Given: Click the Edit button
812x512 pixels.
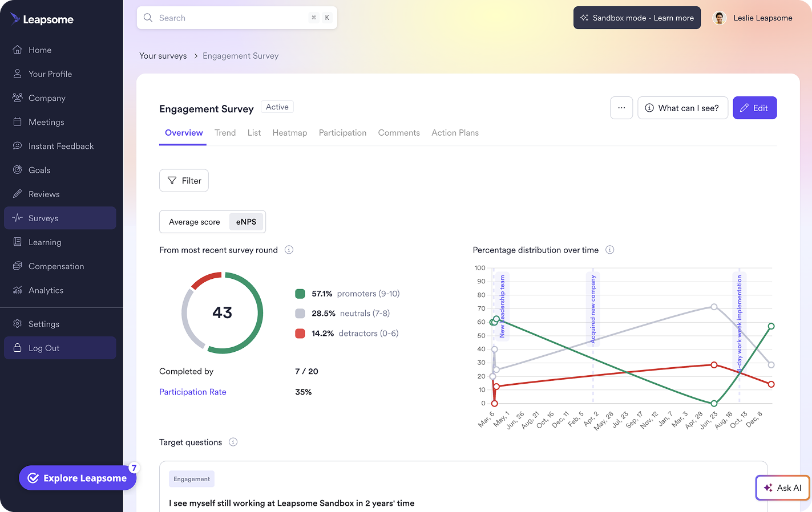Looking at the screenshot, I should click(754, 108).
